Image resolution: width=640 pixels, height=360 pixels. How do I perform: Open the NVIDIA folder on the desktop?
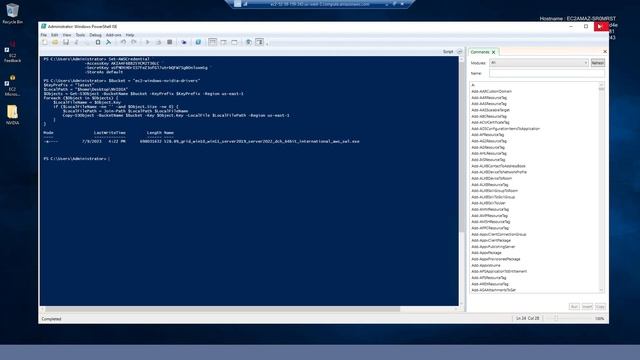point(12,115)
